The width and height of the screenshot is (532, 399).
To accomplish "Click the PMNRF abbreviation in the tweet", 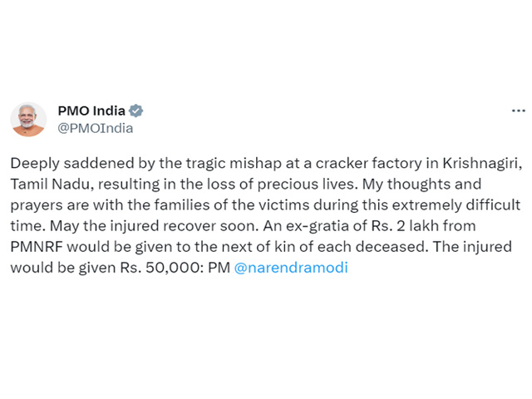I will (37, 247).
